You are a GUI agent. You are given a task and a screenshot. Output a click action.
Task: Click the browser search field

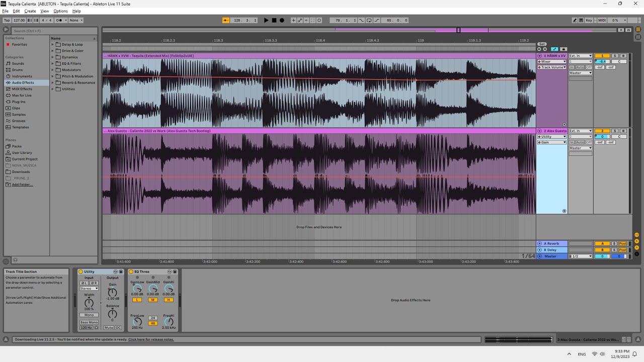pos(54,31)
